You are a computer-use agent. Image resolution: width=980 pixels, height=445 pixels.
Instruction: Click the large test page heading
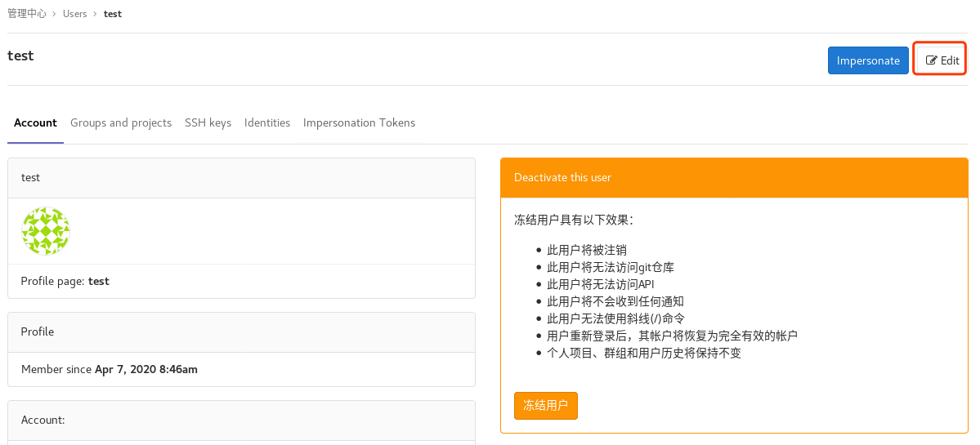tap(20, 56)
